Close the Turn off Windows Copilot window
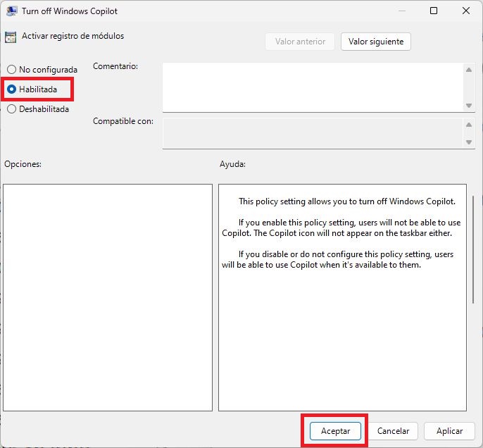The width and height of the screenshot is (483, 448). tap(466, 11)
